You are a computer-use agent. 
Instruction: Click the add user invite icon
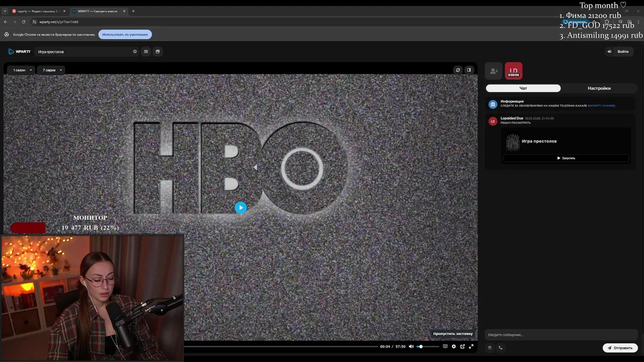coord(494,71)
